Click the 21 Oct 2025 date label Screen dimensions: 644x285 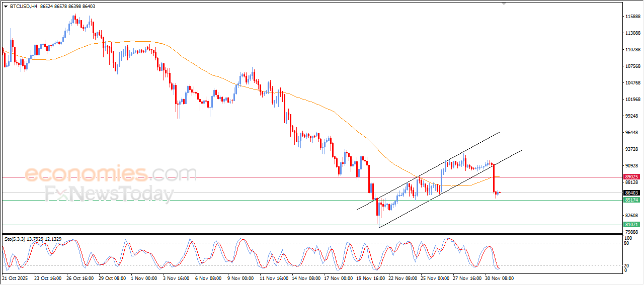click(x=16, y=278)
